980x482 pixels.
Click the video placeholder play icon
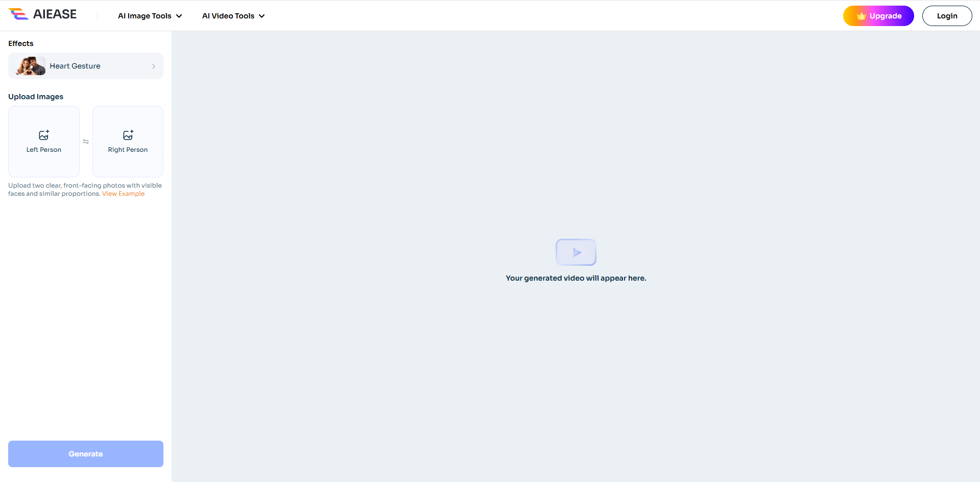click(576, 252)
